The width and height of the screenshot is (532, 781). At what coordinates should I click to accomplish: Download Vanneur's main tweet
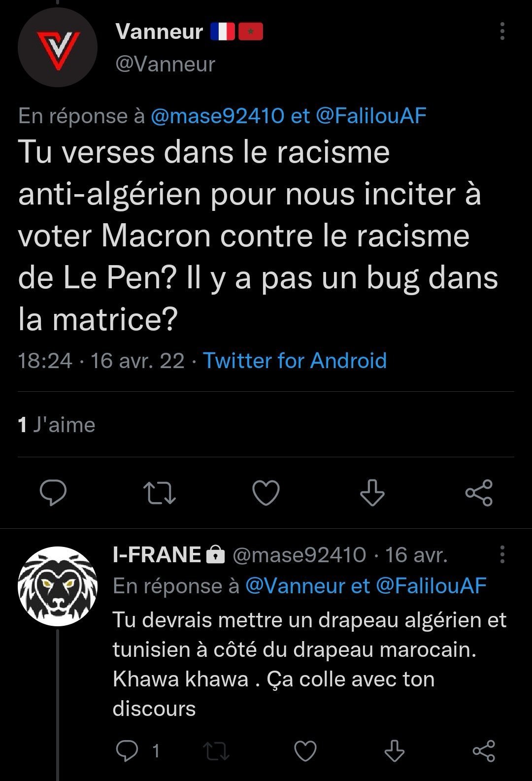click(x=372, y=493)
